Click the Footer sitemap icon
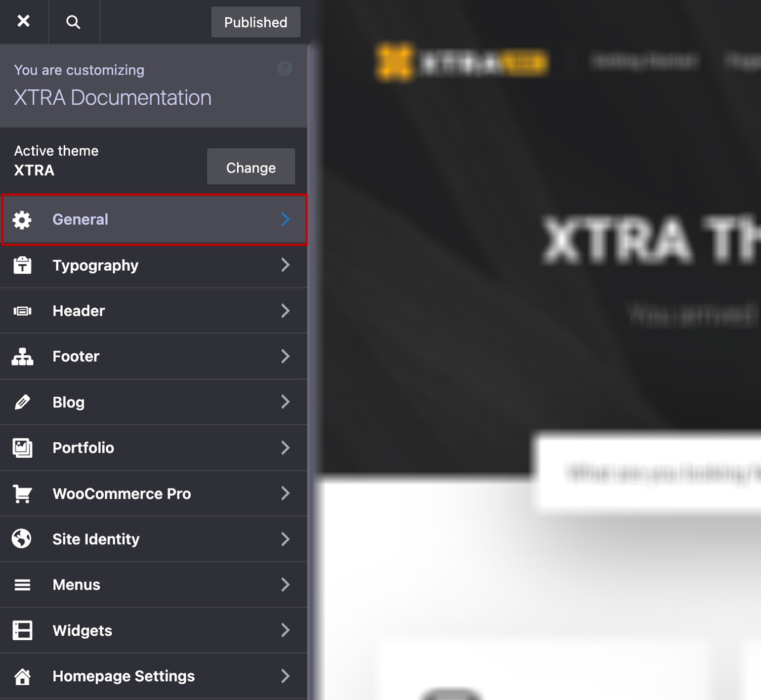The width and height of the screenshot is (761, 700). click(22, 357)
